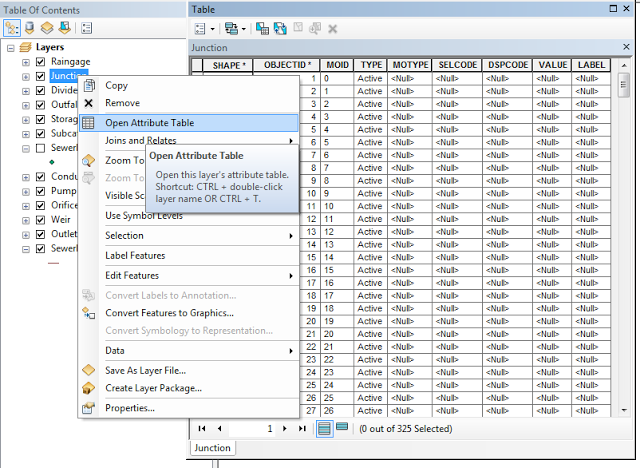Click the Junction tab at bottom
The width and height of the screenshot is (640, 468).
212,448
